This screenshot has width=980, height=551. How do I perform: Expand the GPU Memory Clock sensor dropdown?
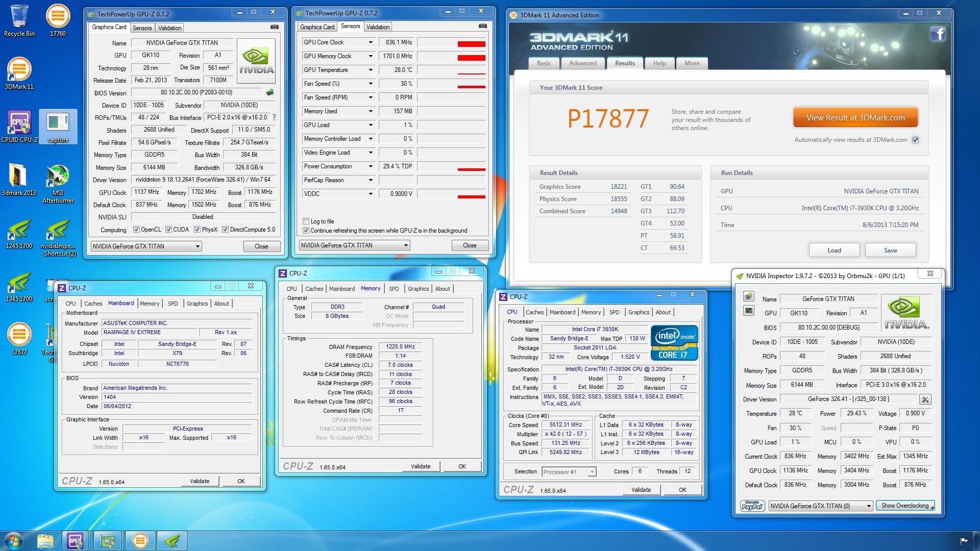pos(371,56)
